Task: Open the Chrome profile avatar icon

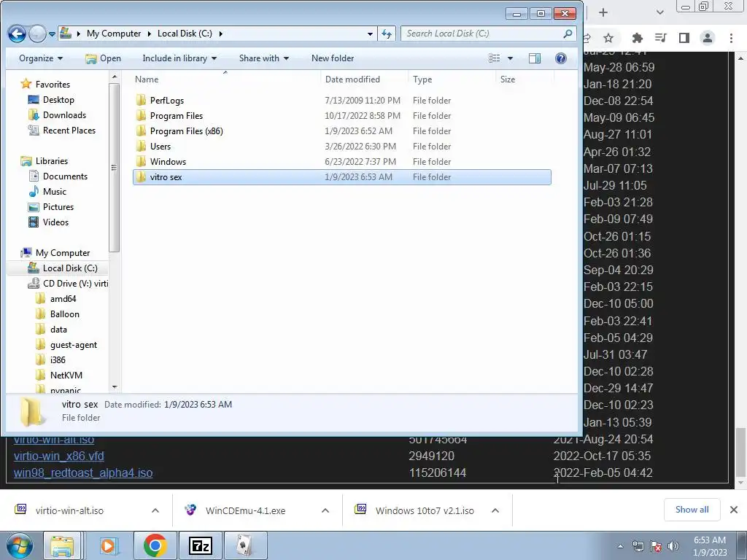Action: pos(708,38)
